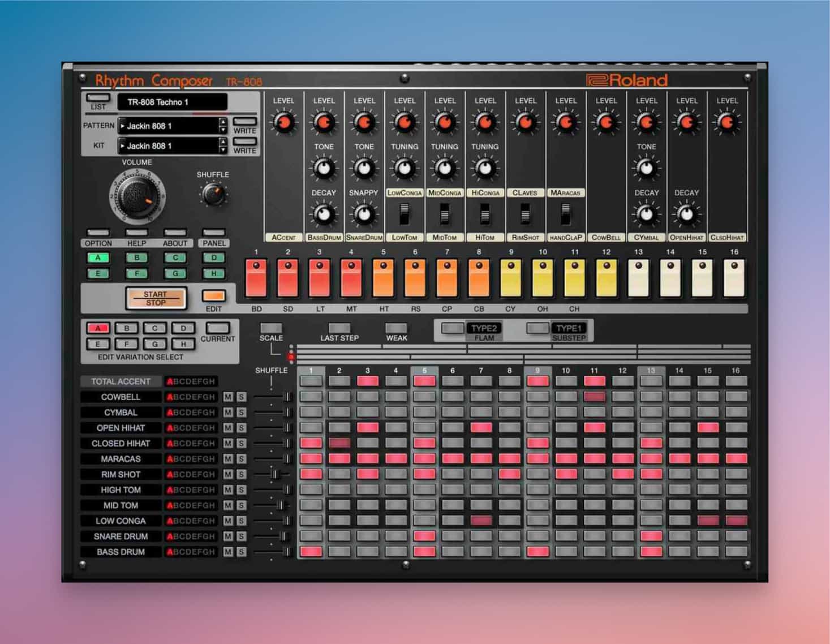
Task: Open the OPTION menu
Action: tap(98, 233)
